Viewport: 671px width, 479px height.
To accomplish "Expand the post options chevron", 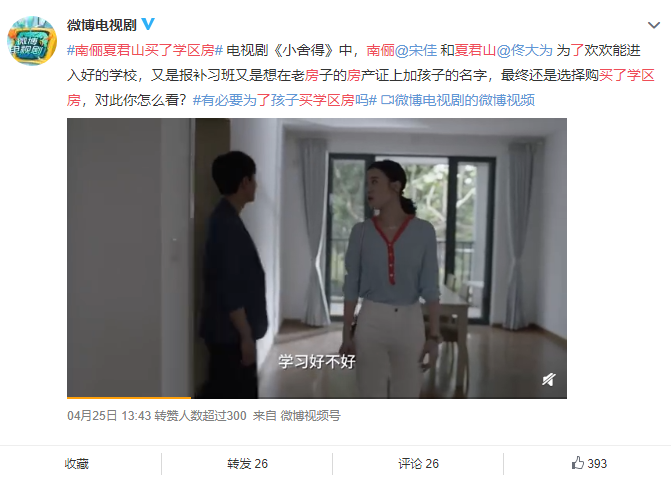I will click(653, 25).
